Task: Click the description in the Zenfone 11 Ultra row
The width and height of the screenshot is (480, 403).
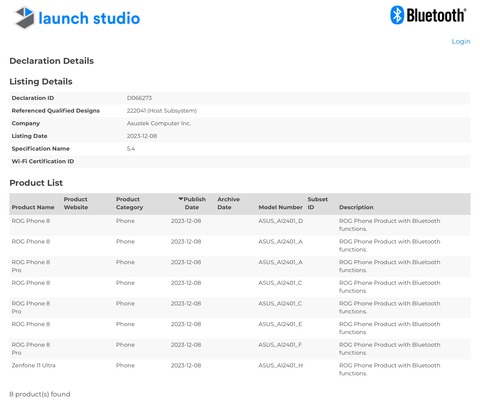Action: tap(390, 369)
